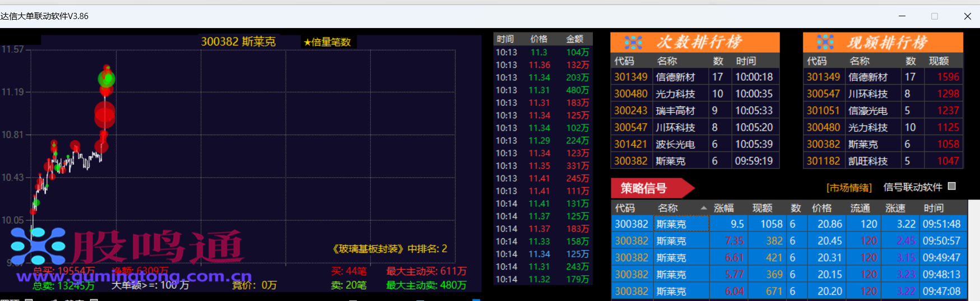Image resolution: width=980 pixels, height=301 pixels.
Task: Click the 买: 44笔 count
Action: [349, 271]
